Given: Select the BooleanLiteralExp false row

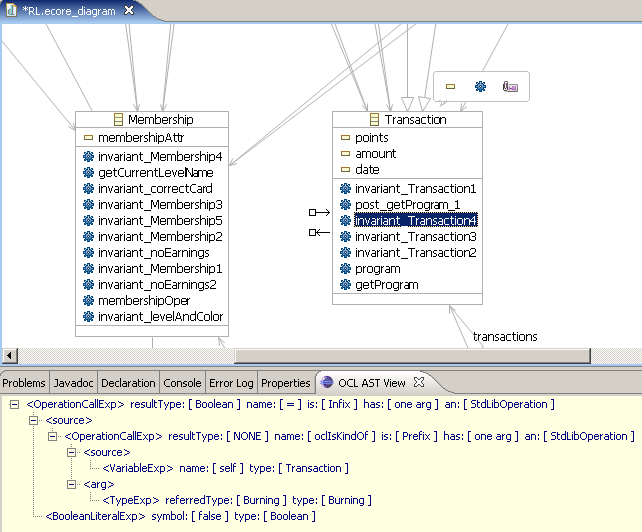Looking at the screenshot, I should [181, 516].
